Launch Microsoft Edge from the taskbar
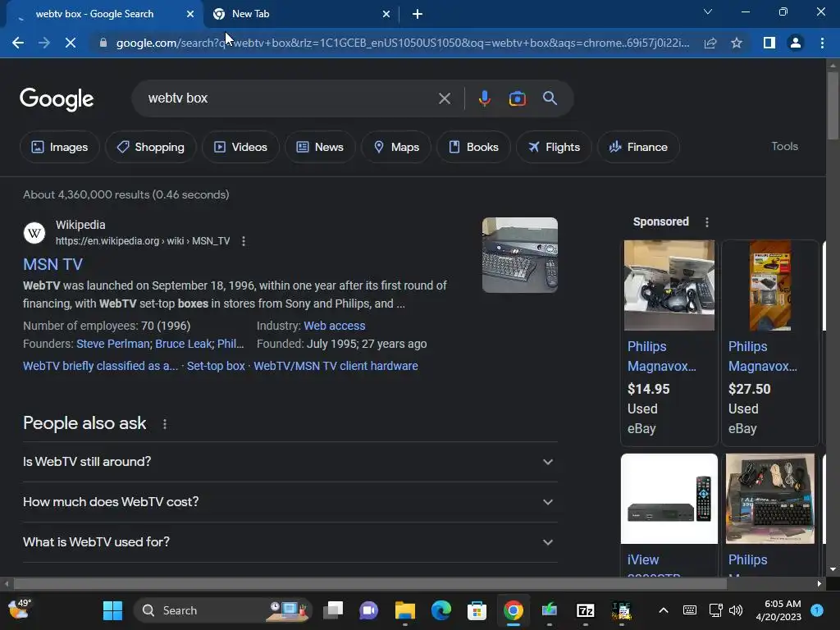Viewport: 840px width, 630px height. coord(441,610)
